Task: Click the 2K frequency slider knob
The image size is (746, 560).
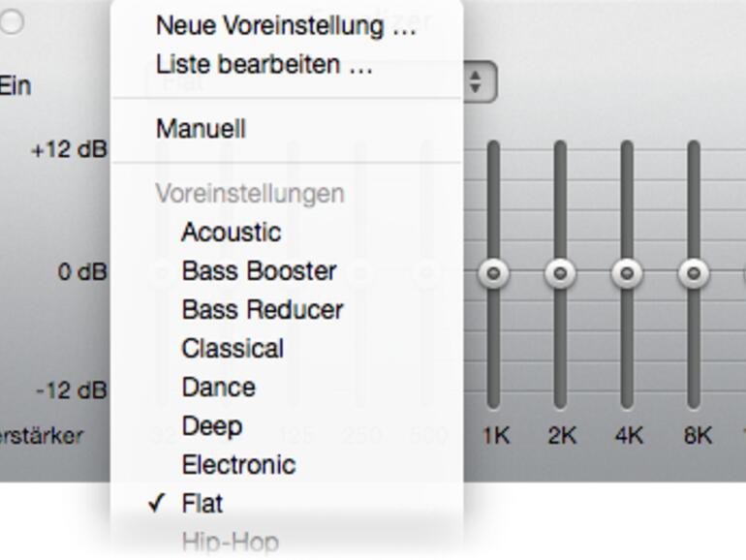Action: point(560,274)
